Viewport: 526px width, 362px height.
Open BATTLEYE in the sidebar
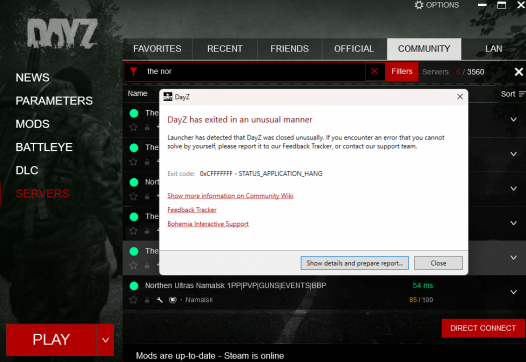tap(44, 147)
